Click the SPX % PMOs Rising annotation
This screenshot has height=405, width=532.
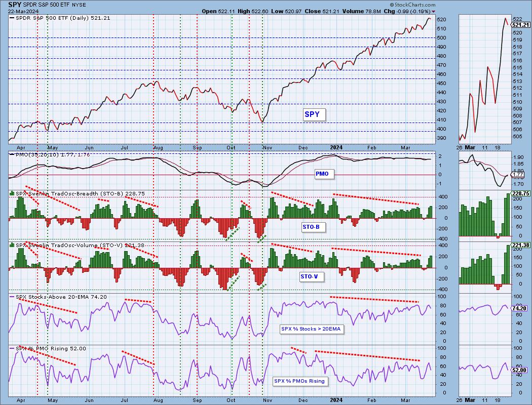[x=299, y=381]
